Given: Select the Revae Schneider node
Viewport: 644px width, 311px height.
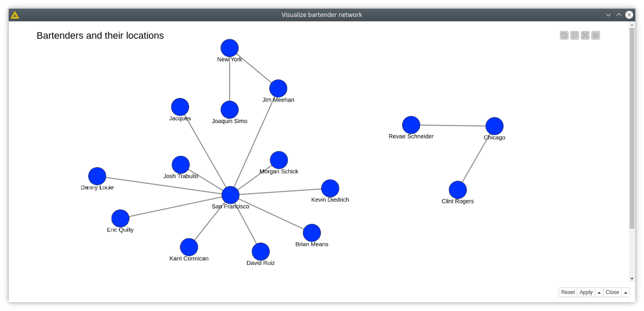Looking at the screenshot, I should point(411,125).
